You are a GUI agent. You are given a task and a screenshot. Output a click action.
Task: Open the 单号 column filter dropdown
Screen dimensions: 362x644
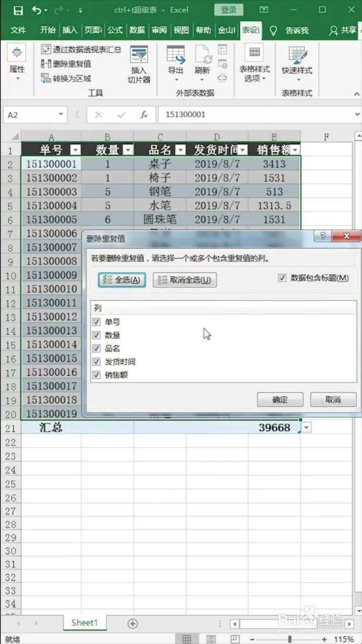(x=75, y=150)
